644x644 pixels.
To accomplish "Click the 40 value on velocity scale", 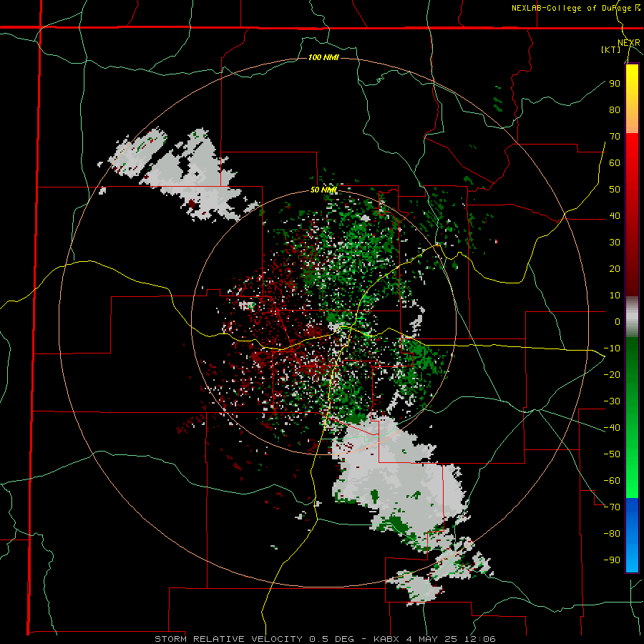I will pyautogui.click(x=615, y=216).
